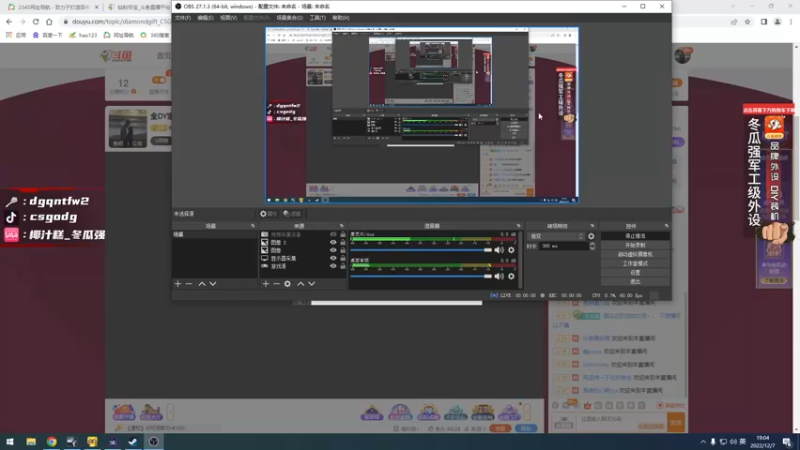Set the desktop audio volume slider
The image size is (800, 450).
[x=421, y=276]
